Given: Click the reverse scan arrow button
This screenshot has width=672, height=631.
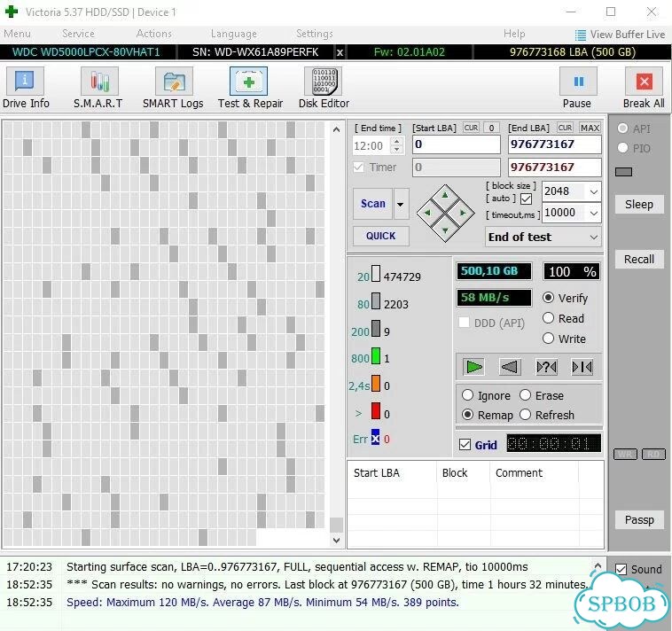Looking at the screenshot, I should click(x=510, y=367).
